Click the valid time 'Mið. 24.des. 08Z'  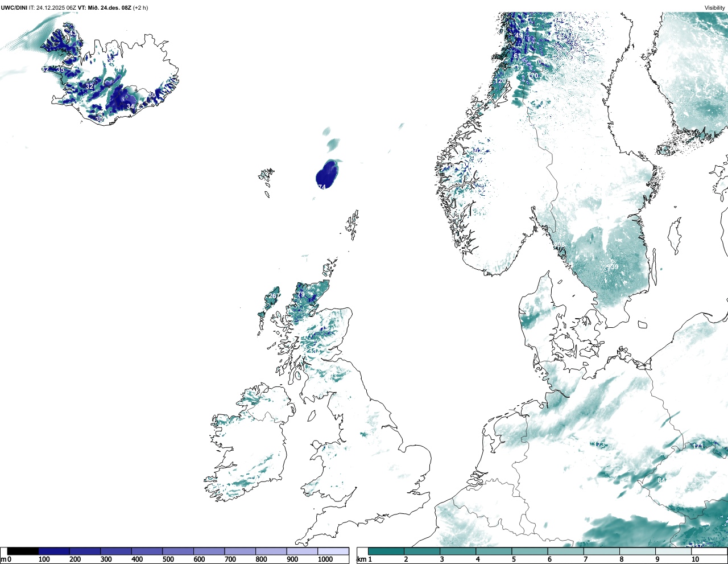coord(110,7)
